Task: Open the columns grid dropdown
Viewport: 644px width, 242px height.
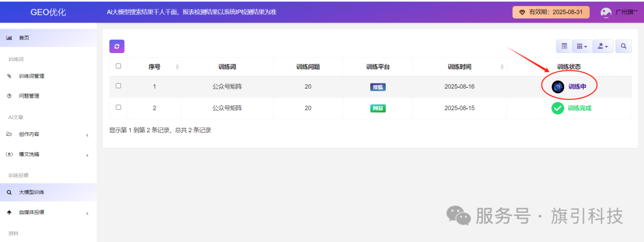Action: [x=581, y=46]
